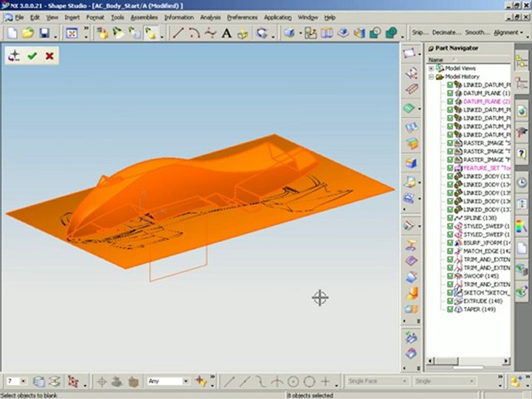
Task: Open the question mark help icon on resource bar
Action: coord(522,154)
